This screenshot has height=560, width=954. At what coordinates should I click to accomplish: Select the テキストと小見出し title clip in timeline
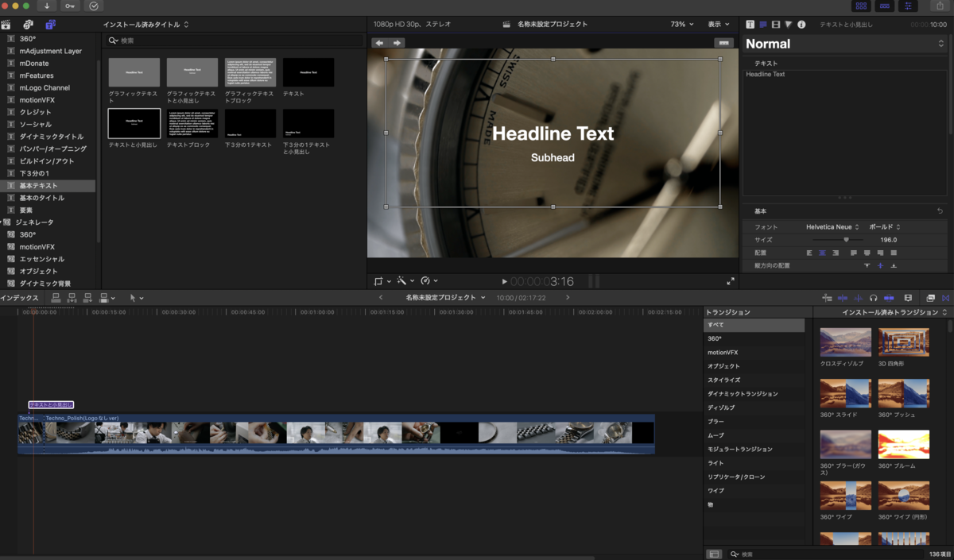point(51,404)
